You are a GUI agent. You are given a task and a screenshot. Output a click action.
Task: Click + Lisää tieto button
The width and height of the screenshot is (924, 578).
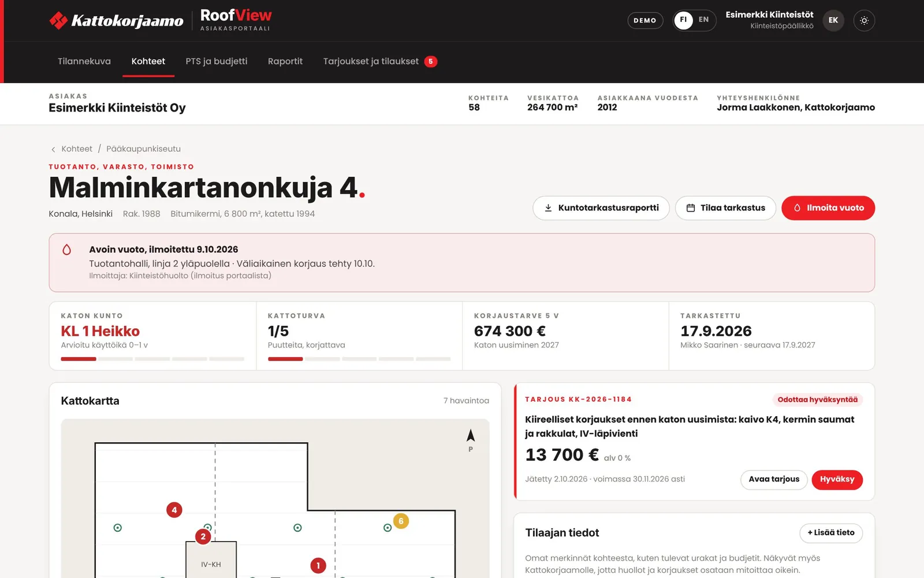831,533
